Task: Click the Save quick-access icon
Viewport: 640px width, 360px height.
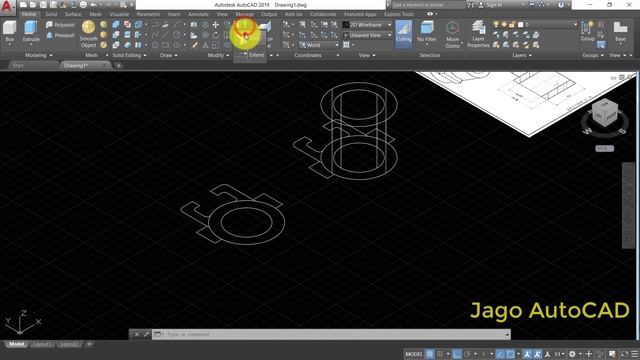Action: click(43, 5)
